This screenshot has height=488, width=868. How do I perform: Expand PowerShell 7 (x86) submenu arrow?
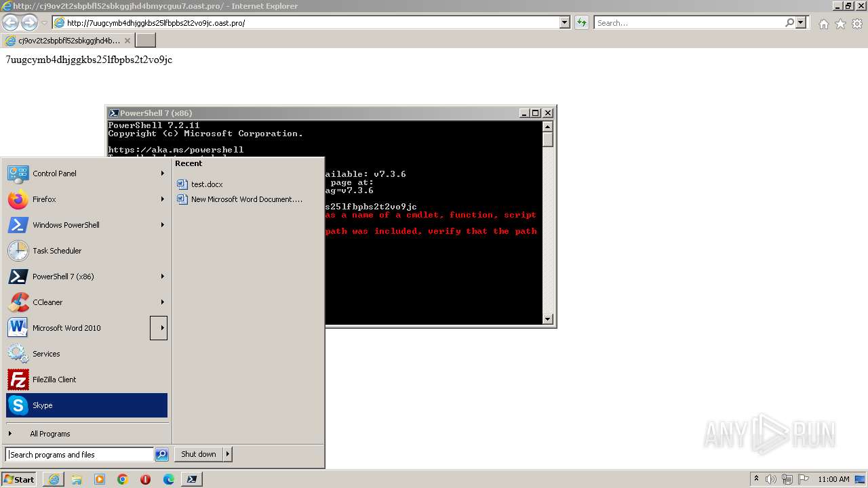tap(162, 277)
